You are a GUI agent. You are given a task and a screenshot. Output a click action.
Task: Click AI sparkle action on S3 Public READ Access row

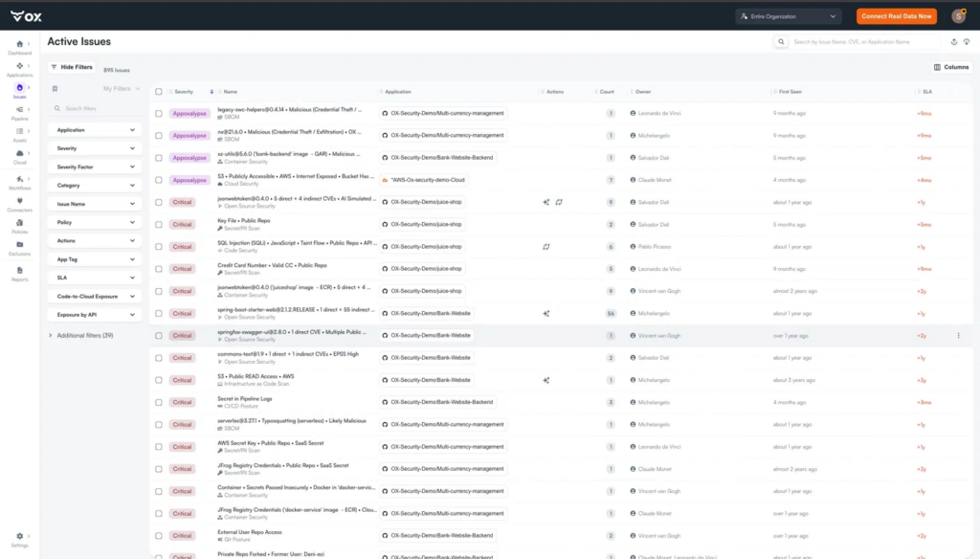click(546, 380)
